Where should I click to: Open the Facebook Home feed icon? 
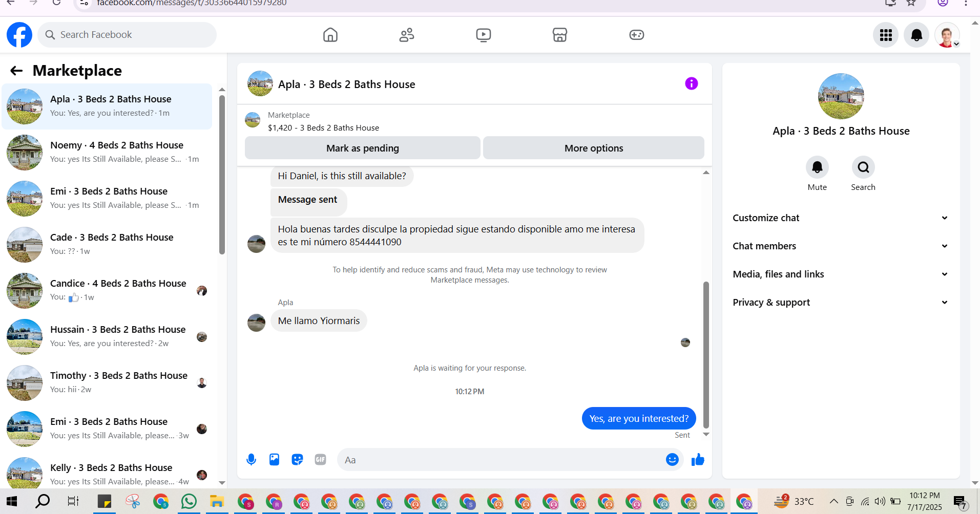point(330,35)
